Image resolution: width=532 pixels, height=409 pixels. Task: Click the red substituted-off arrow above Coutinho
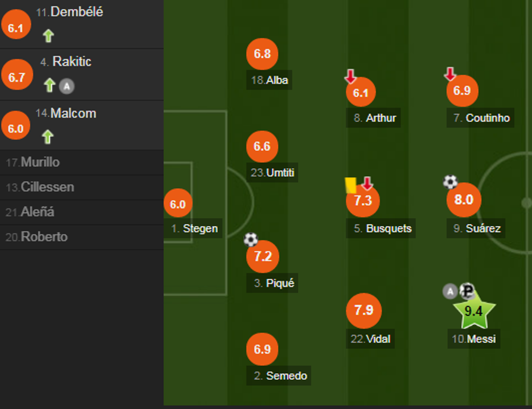pos(450,74)
